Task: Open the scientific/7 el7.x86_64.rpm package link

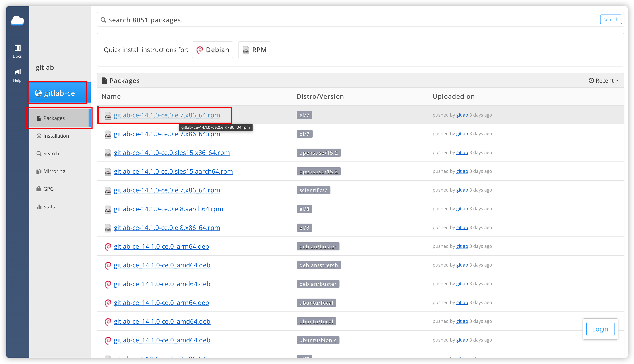Action: pyautogui.click(x=167, y=190)
